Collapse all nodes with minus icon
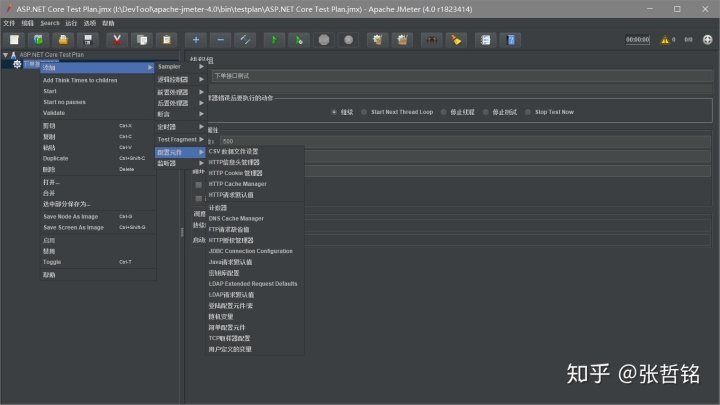Viewport: 720px width, 405px height. pos(220,40)
